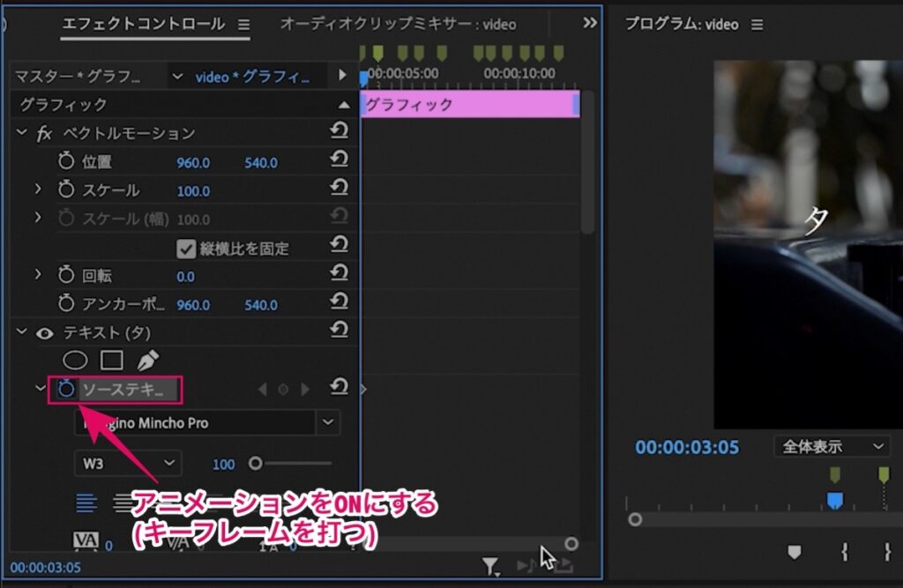The height and width of the screenshot is (588, 903).
Task: Collapse the ベクトルモーション section
Action: tap(22, 133)
